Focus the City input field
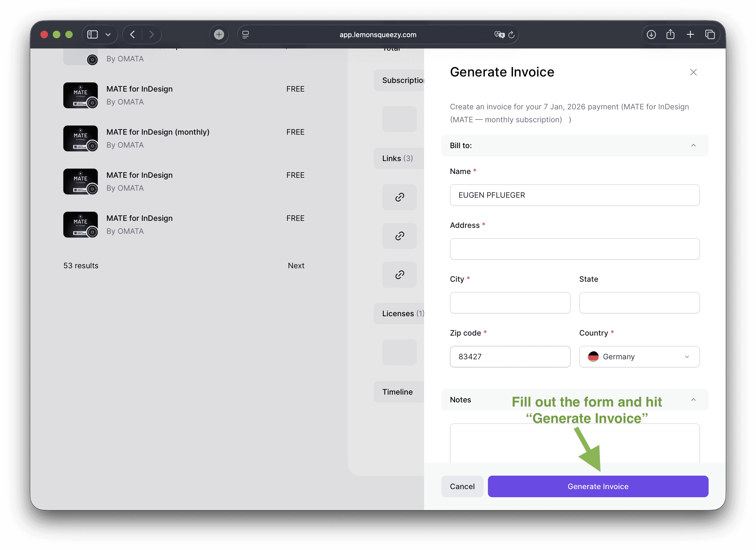The height and width of the screenshot is (550, 756). coord(510,303)
